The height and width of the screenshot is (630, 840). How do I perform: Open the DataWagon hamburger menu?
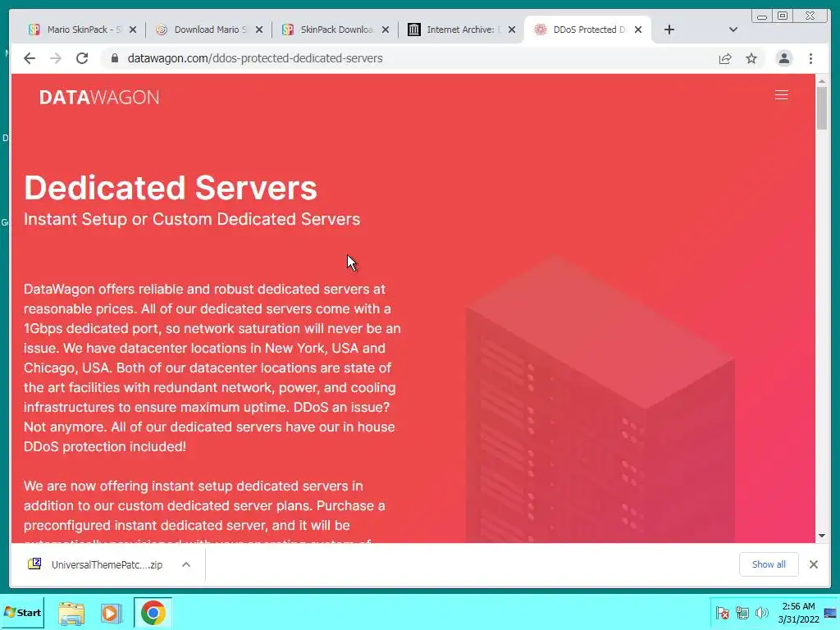click(782, 95)
